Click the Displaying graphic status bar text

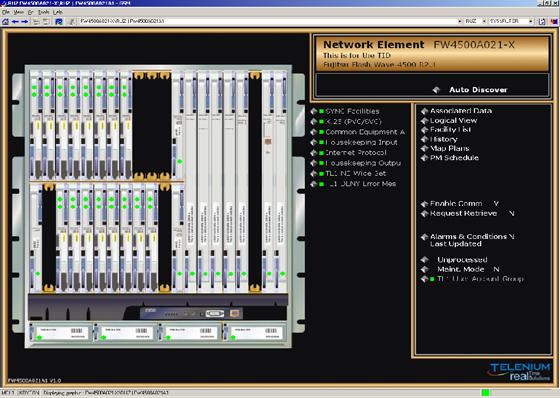point(106,393)
